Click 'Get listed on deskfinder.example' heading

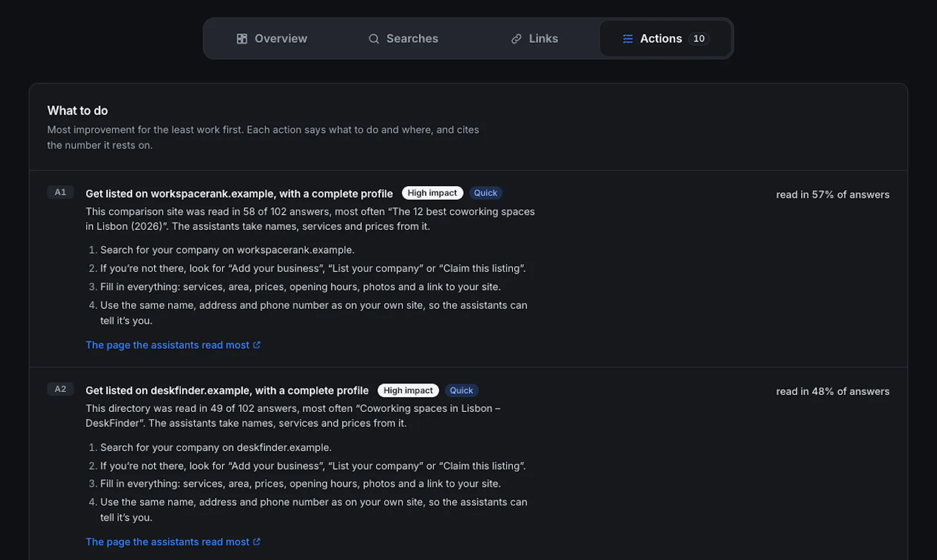pos(227,390)
